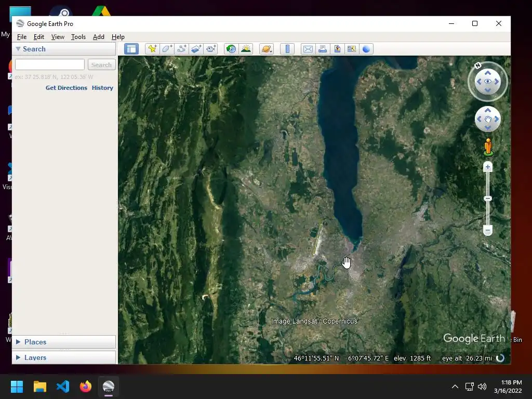
Task: Click the Save Image icon
Action: [337, 49]
